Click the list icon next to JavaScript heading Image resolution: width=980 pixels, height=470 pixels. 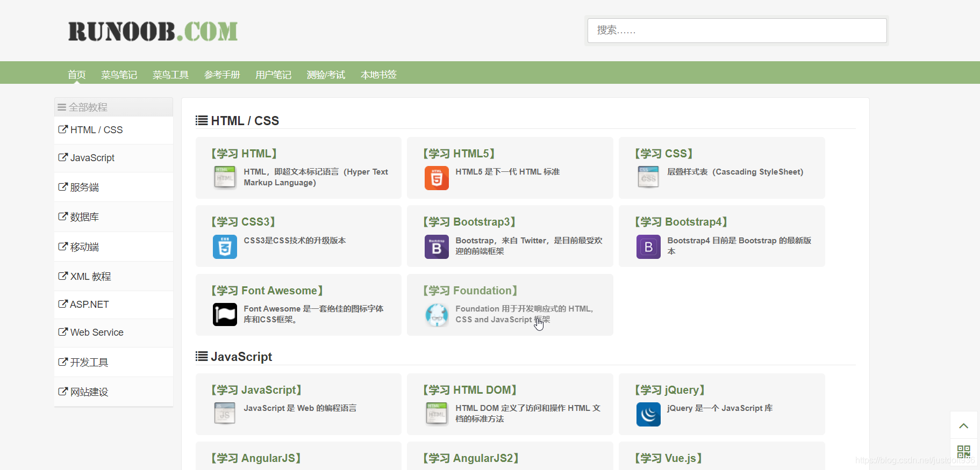202,356
